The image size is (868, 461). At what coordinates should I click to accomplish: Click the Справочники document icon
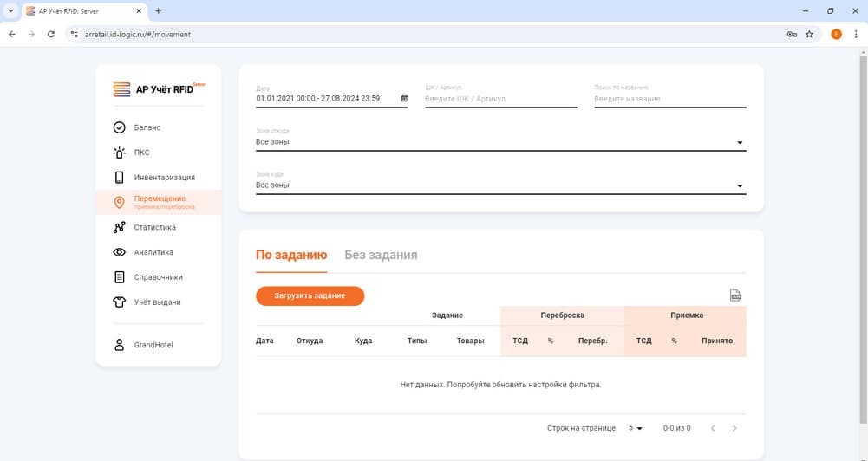coord(120,277)
